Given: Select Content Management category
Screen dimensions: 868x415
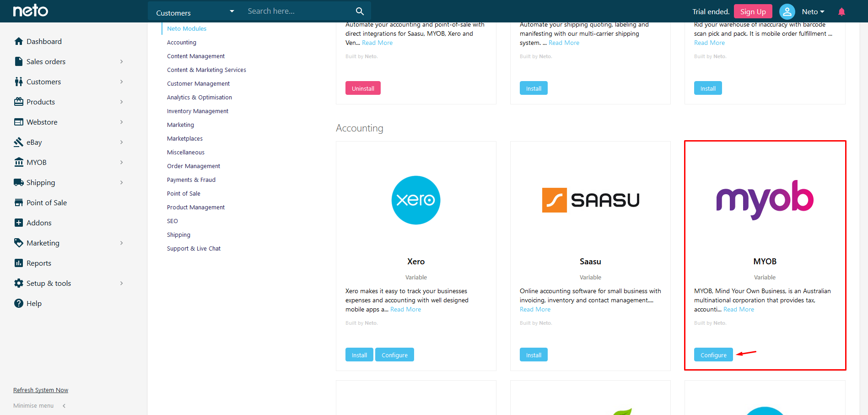Looking at the screenshot, I should [196, 56].
